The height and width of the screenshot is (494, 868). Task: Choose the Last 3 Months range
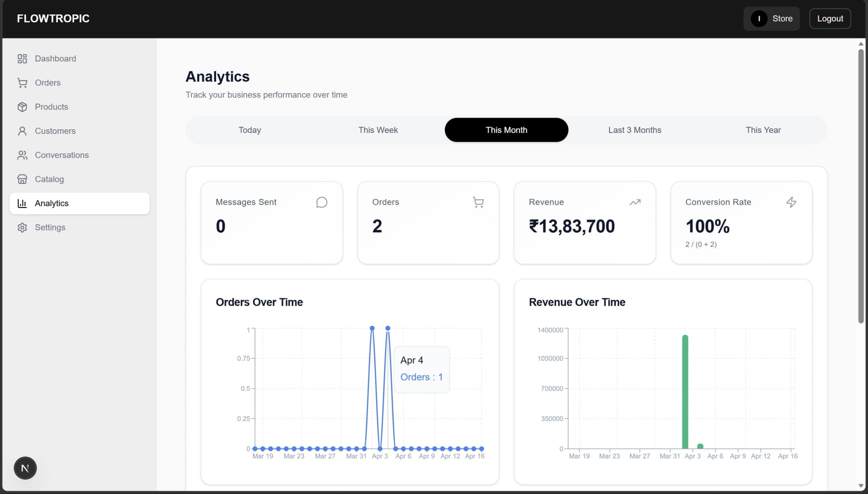634,130
